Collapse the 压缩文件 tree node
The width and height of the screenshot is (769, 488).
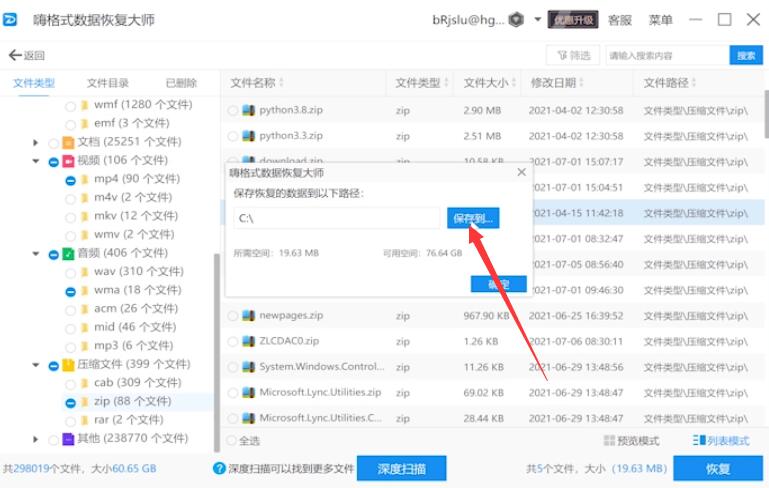35,365
